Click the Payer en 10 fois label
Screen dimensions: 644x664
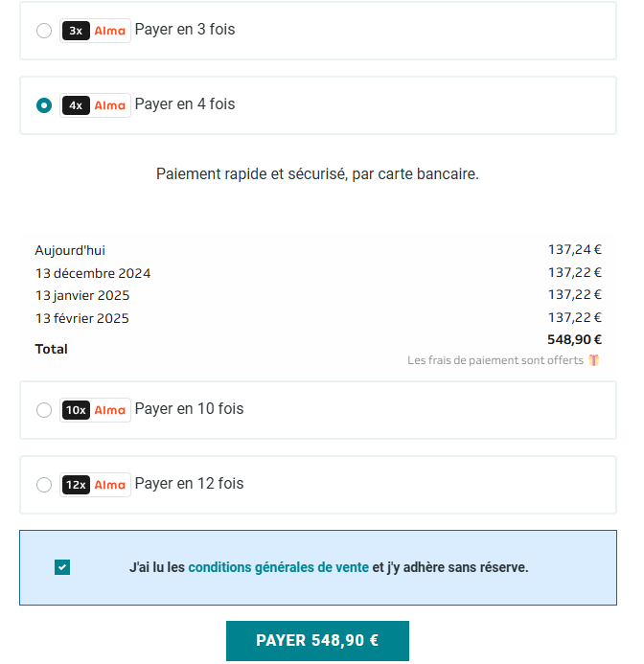[x=189, y=408]
